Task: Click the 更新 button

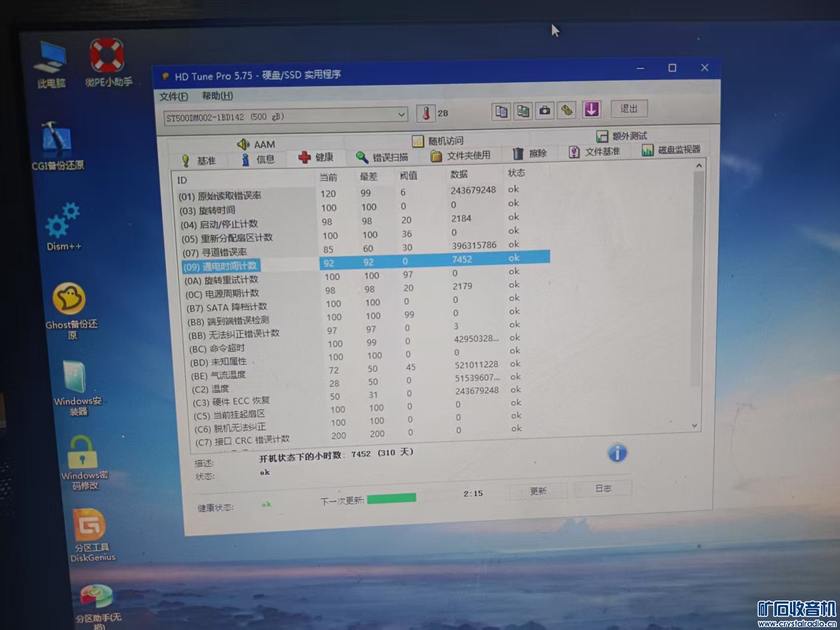Action: (x=538, y=491)
